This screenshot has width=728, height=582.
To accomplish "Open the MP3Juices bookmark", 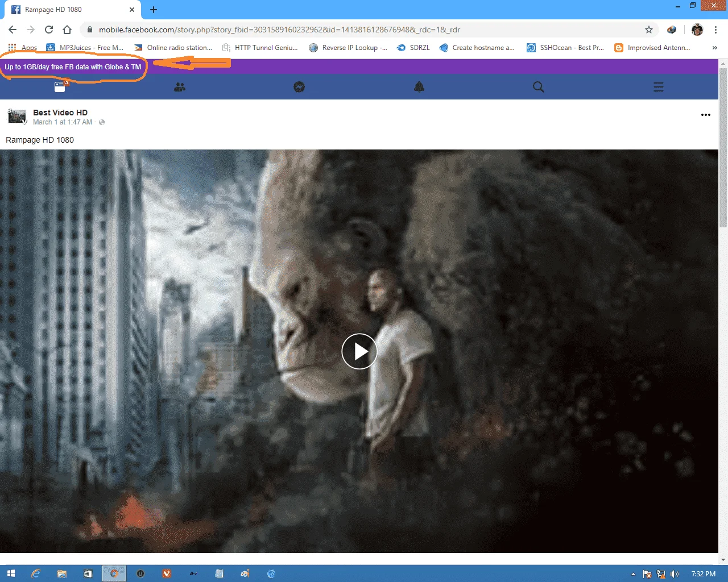I will (x=85, y=48).
